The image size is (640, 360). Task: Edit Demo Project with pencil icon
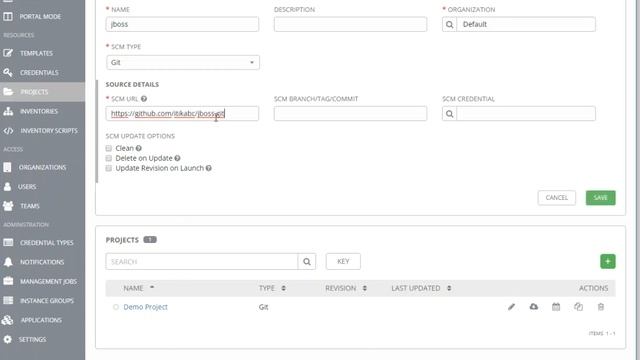pyautogui.click(x=511, y=307)
